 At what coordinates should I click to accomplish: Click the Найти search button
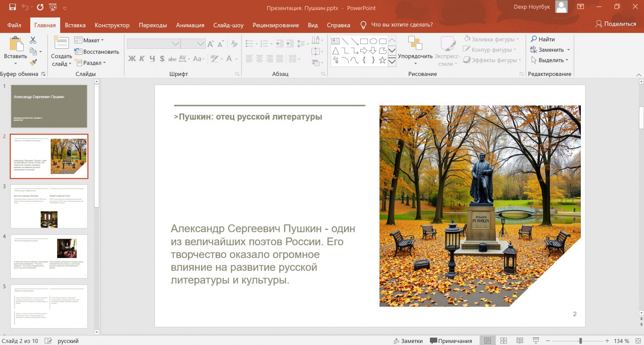coord(543,39)
